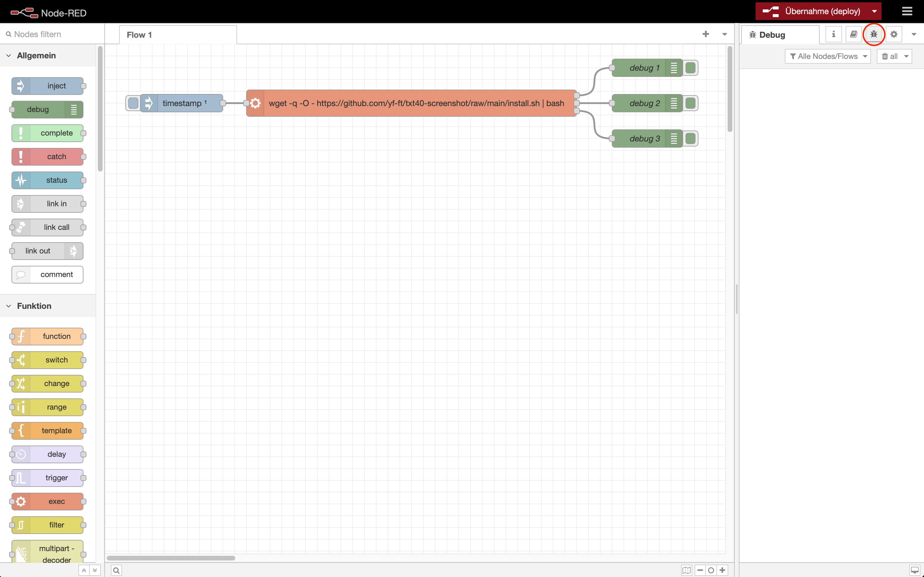Select the trigger node in palette
Screen dimensions: 924x577
point(47,478)
